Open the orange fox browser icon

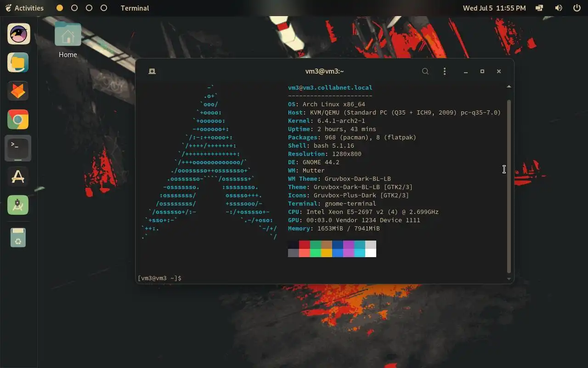[18, 91]
